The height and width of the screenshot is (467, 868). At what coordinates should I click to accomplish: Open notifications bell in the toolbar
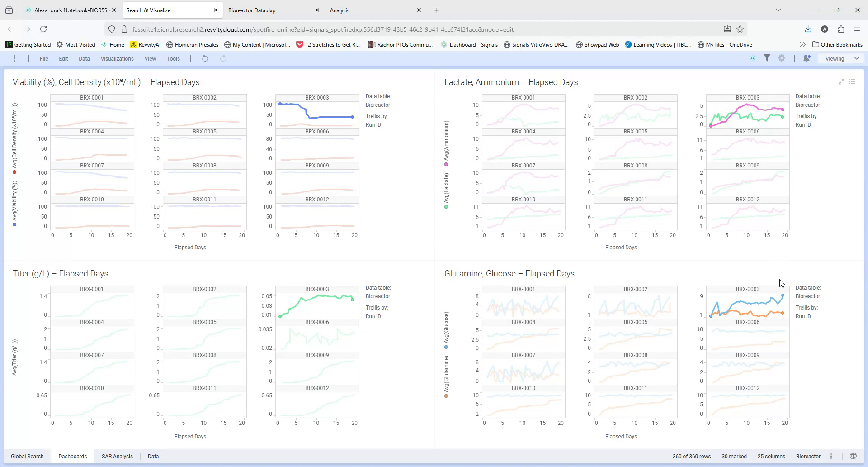click(807, 58)
